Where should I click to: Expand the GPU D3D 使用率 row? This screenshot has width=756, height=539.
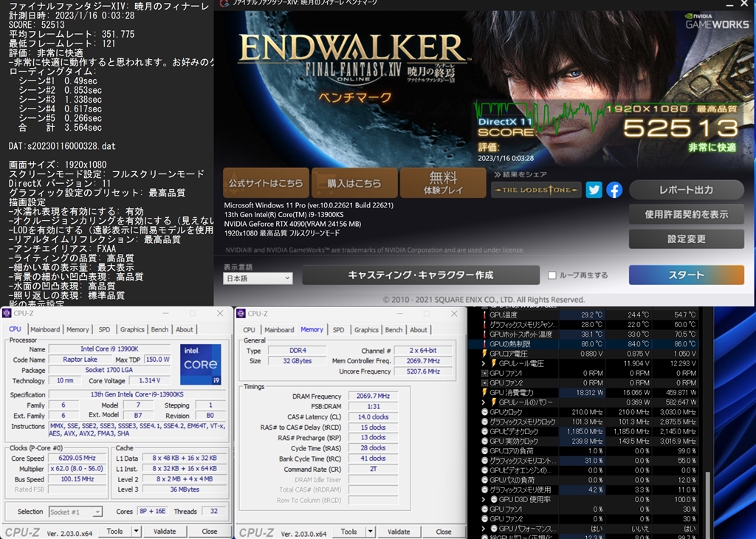[x=484, y=499]
